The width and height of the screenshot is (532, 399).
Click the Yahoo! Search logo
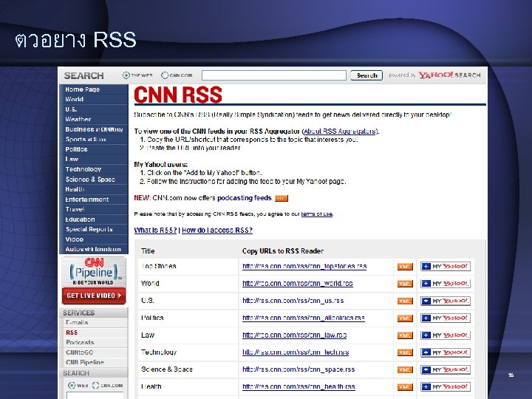449,75
